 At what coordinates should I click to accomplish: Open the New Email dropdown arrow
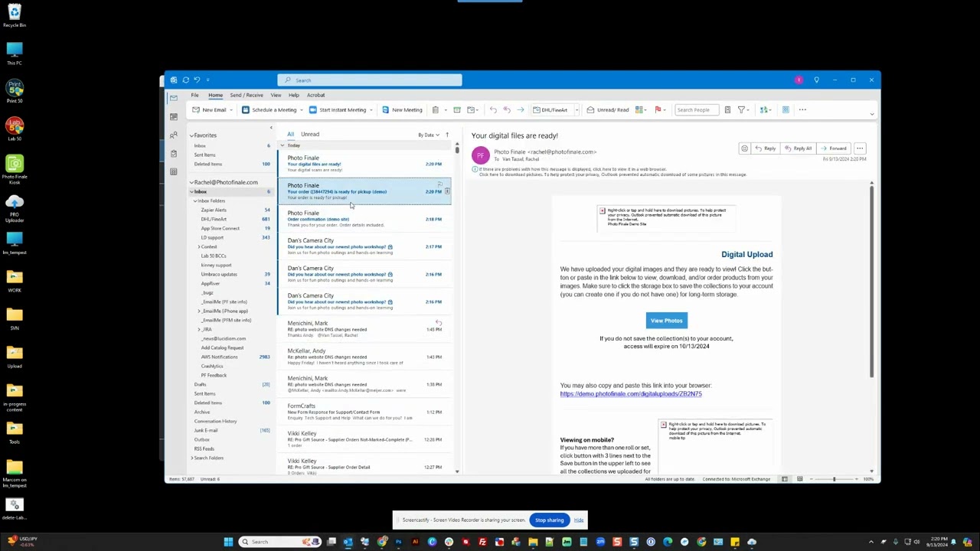(232, 110)
